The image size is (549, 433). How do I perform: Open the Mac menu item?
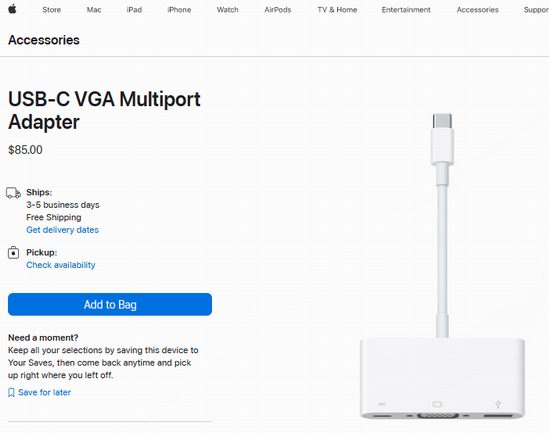click(x=94, y=10)
